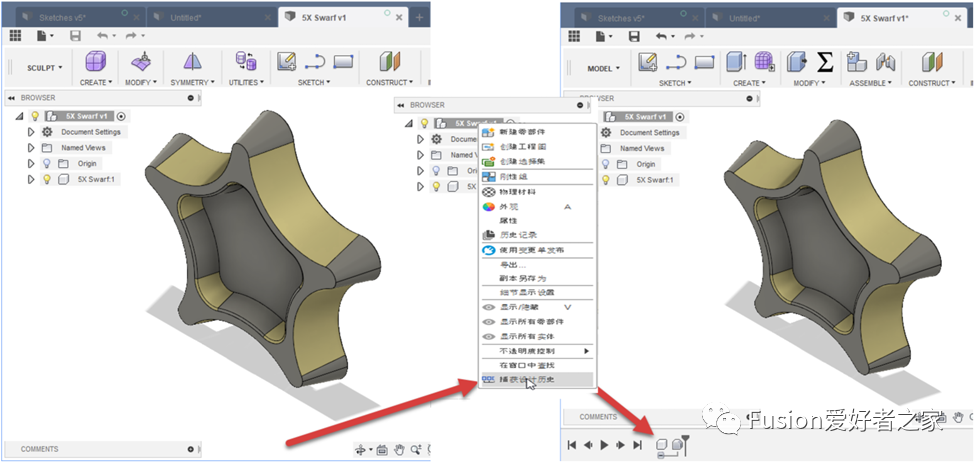The width and height of the screenshot is (975, 463).
Task: Click New Component icon above ASSEMBLE
Action: click(x=857, y=62)
